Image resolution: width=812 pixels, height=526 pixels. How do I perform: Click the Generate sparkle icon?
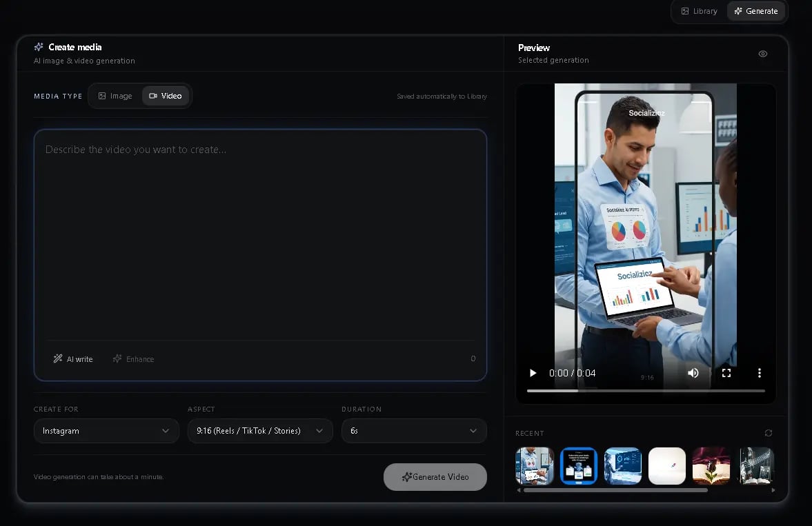click(738, 11)
